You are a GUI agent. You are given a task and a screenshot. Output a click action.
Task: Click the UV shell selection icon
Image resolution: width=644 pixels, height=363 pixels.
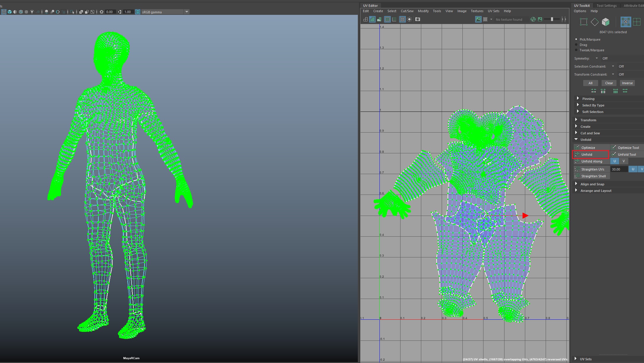[x=637, y=22]
